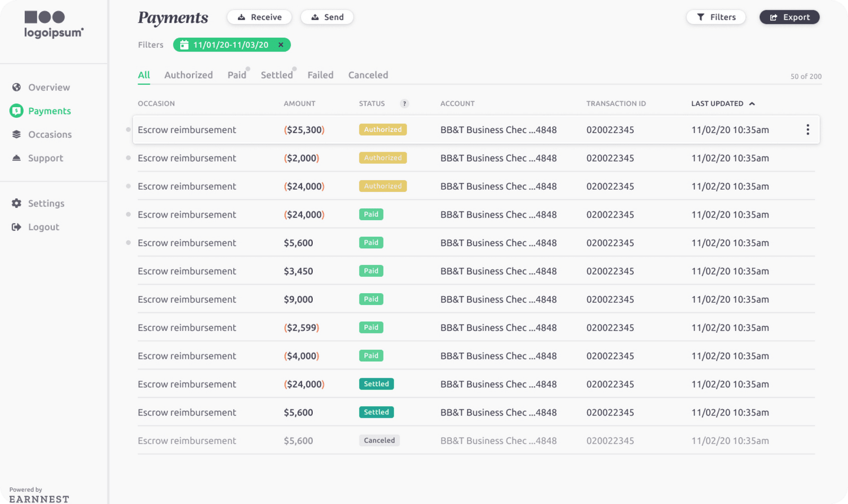Screen dimensions: 848x504
Task: Click the Authorized badge on the ($25,300) row
Action: [383, 130]
